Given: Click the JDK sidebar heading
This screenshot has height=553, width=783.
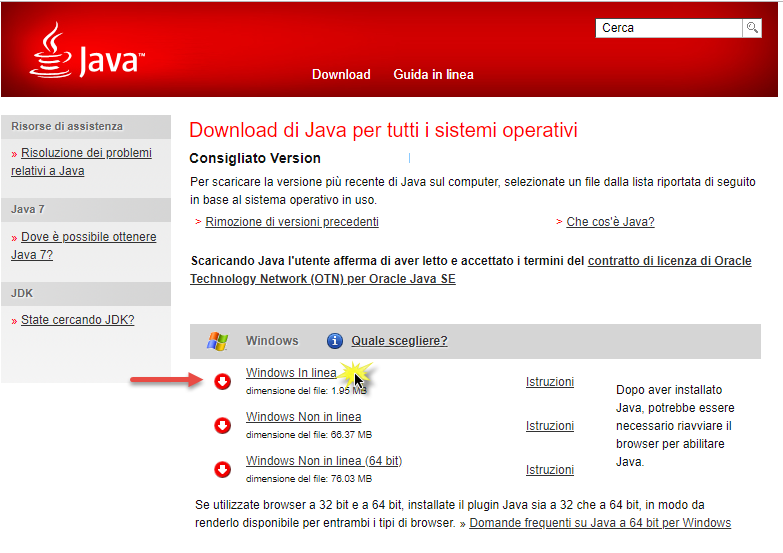Looking at the screenshot, I should [86, 293].
